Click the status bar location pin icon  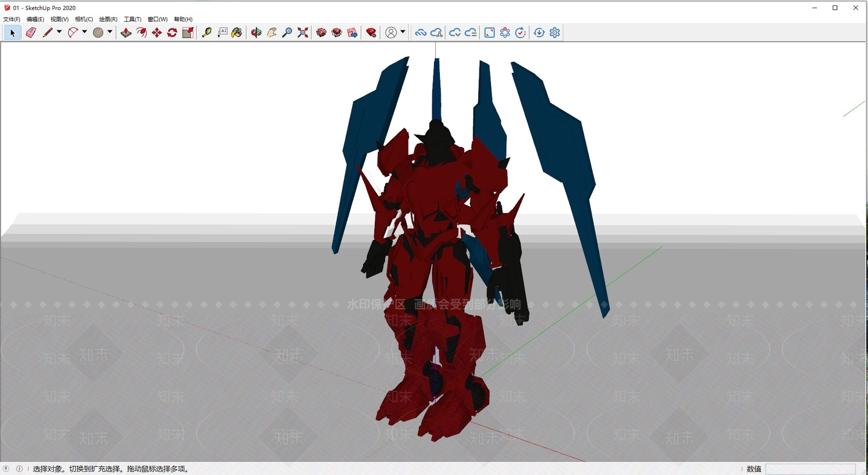pos(6,468)
